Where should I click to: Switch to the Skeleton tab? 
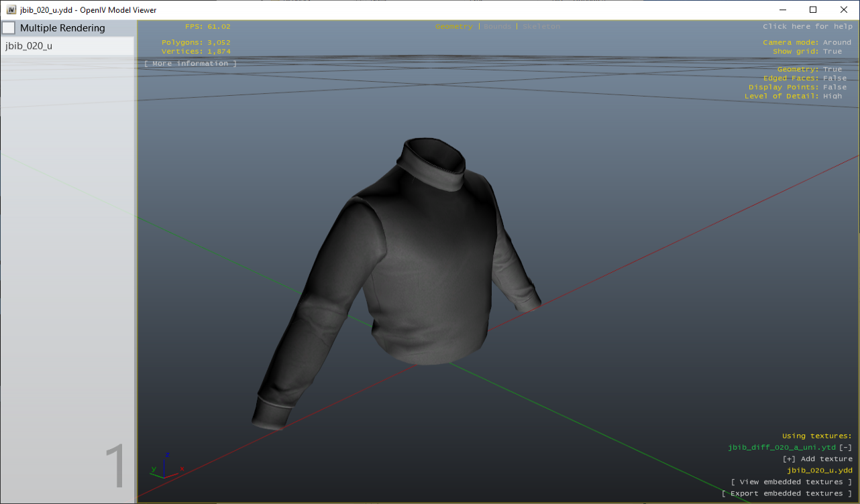541,26
